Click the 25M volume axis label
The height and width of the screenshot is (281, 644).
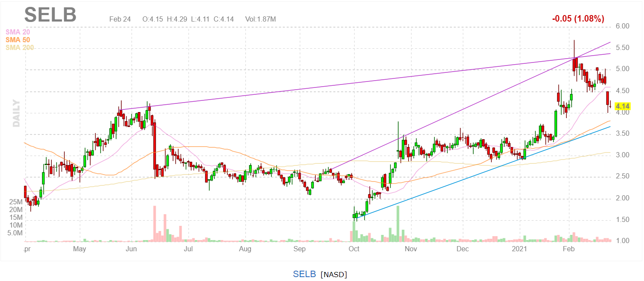pyautogui.click(x=16, y=202)
